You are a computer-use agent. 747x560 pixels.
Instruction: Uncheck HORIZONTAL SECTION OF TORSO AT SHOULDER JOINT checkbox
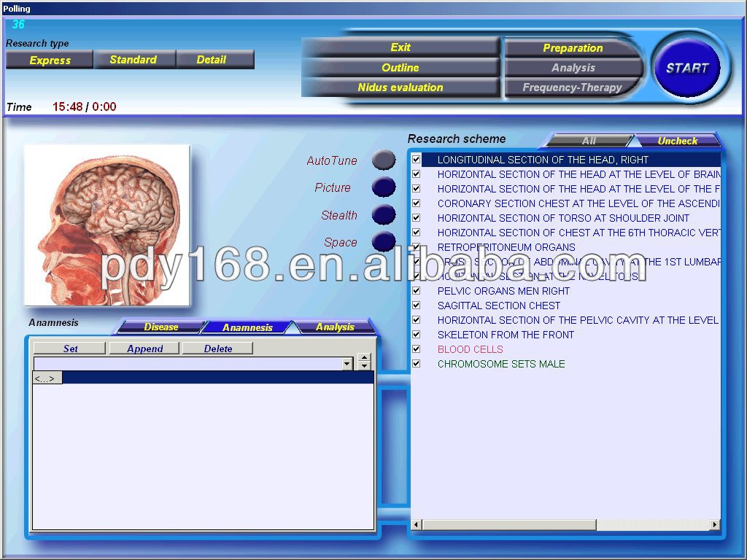tap(416, 218)
